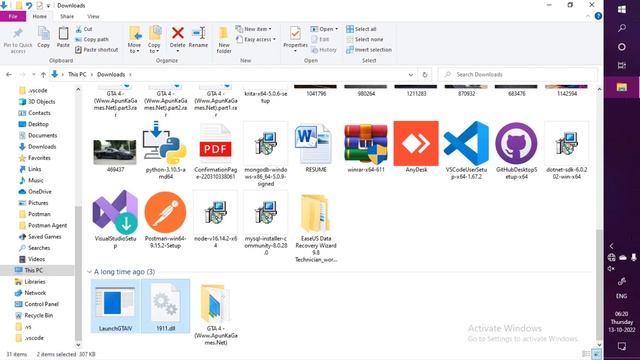Select the LaunchGTAIV file

click(x=115, y=305)
